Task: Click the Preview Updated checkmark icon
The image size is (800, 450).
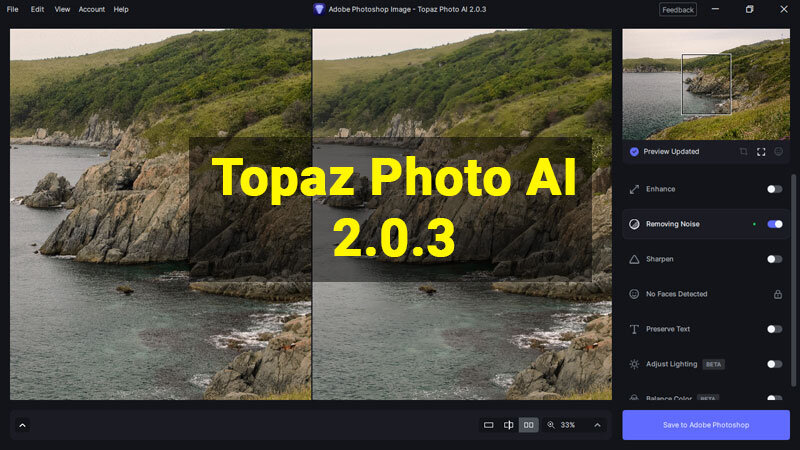Action: (x=634, y=152)
